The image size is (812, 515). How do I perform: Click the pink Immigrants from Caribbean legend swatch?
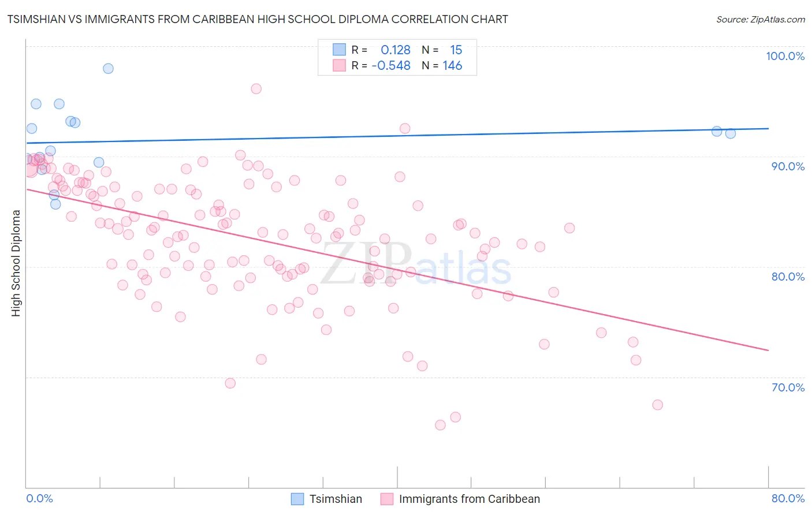tap(387, 499)
